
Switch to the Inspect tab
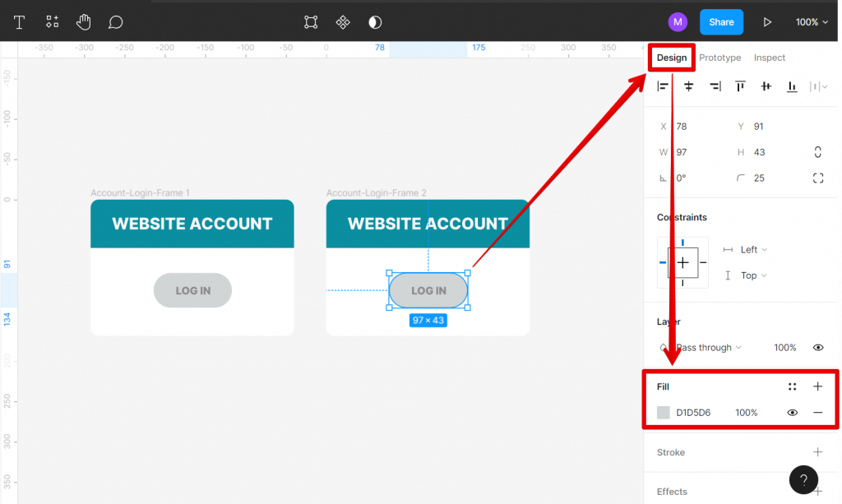[x=769, y=58]
